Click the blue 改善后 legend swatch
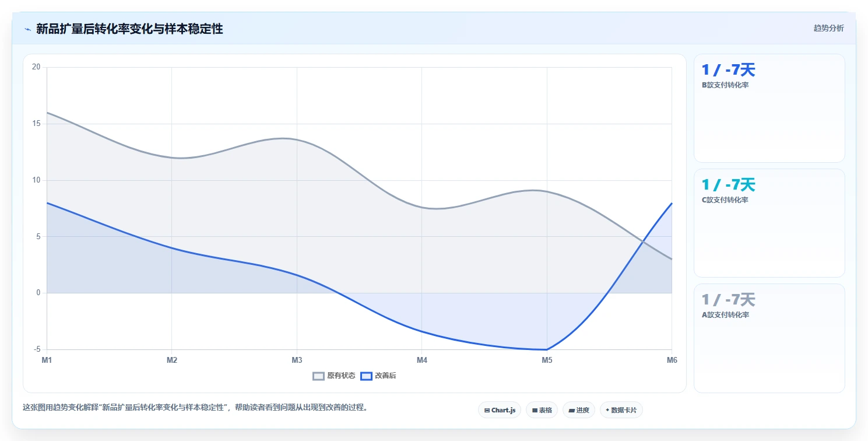 tap(366, 376)
